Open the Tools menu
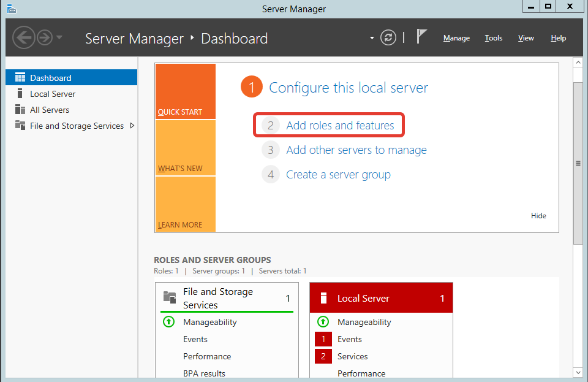The image size is (588, 382). click(494, 38)
